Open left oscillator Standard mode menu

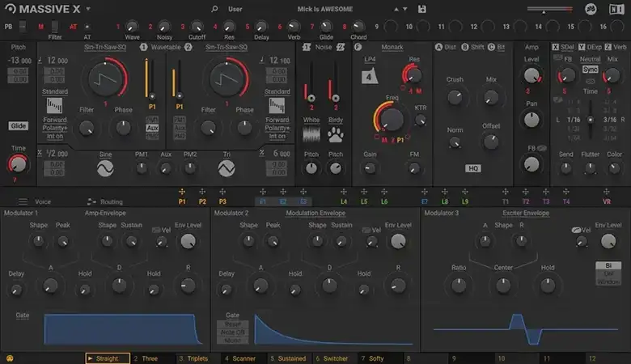click(x=55, y=91)
